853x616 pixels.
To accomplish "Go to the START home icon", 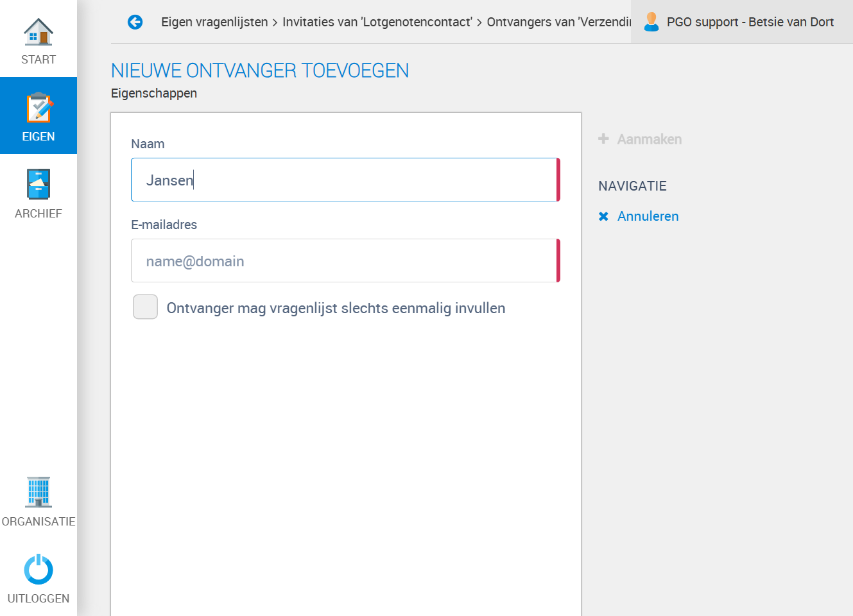I will point(39,32).
